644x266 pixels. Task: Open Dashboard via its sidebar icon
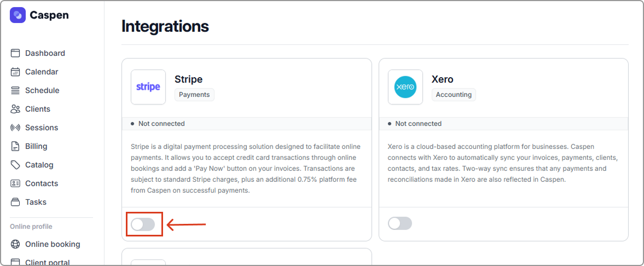[x=15, y=53]
